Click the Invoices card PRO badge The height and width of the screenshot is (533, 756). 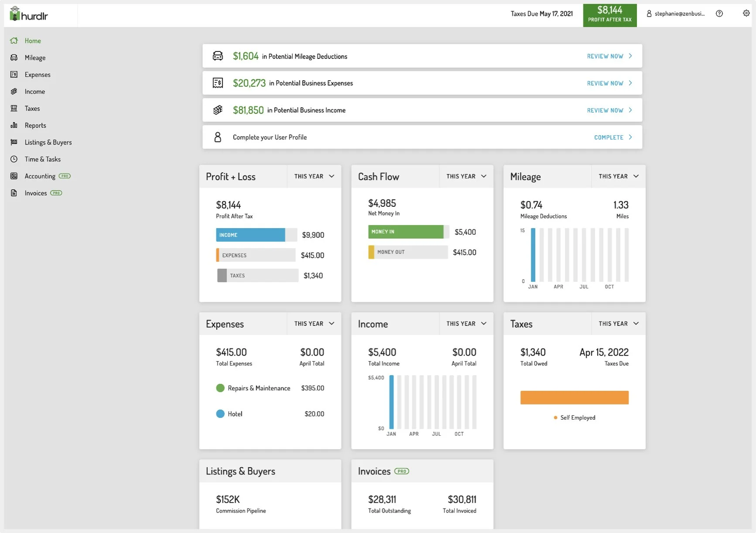401,471
